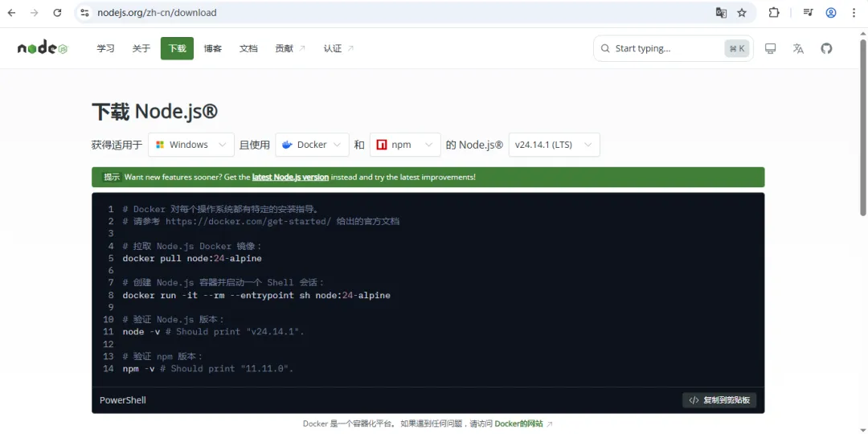Open the 贡献 external nav link
This screenshot has width=868, height=434.
click(290, 49)
